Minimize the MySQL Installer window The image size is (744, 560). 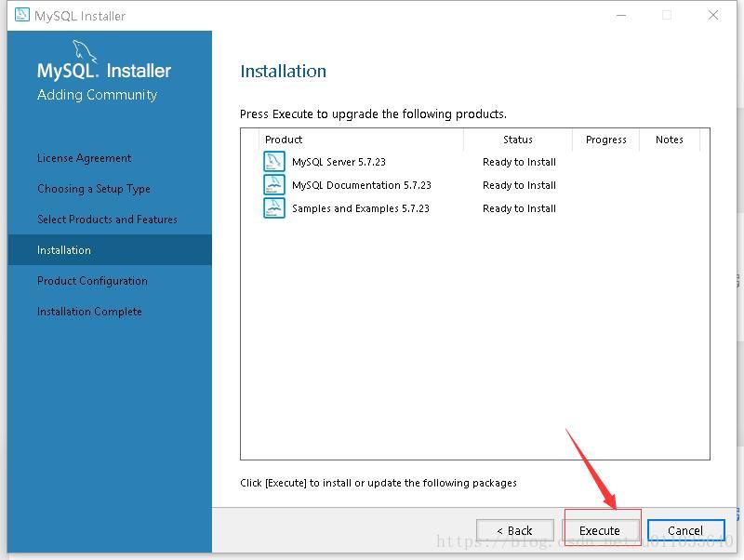point(621,15)
